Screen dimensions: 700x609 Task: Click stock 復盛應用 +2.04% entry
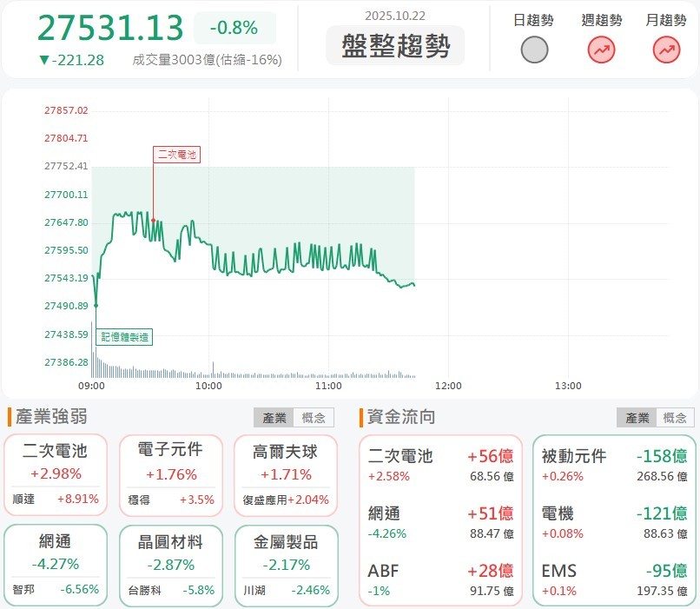coord(286,500)
